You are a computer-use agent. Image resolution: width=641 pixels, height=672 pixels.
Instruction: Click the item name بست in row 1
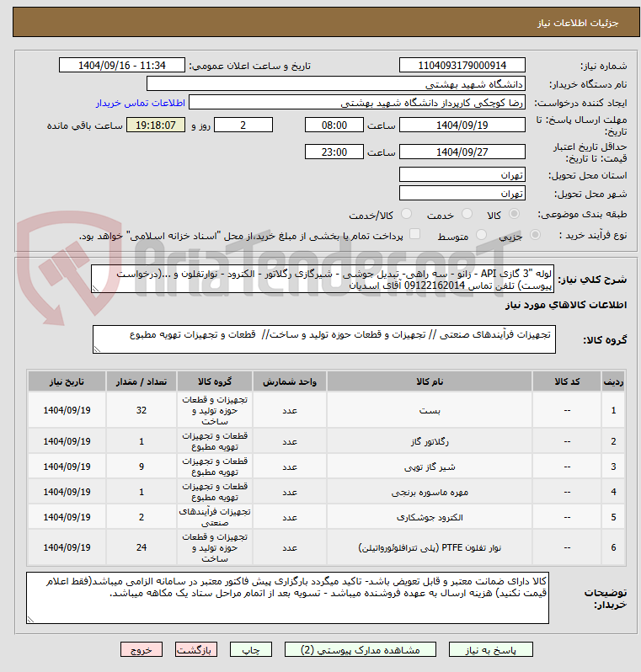point(430,410)
